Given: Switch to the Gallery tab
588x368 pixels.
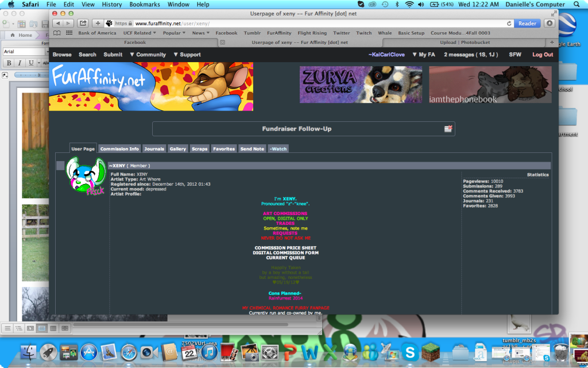Looking at the screenshot, I should coord(177,149).
